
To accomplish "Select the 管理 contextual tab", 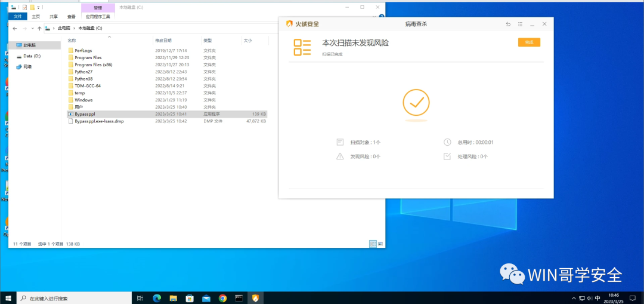I will click(x=98, y=8).
